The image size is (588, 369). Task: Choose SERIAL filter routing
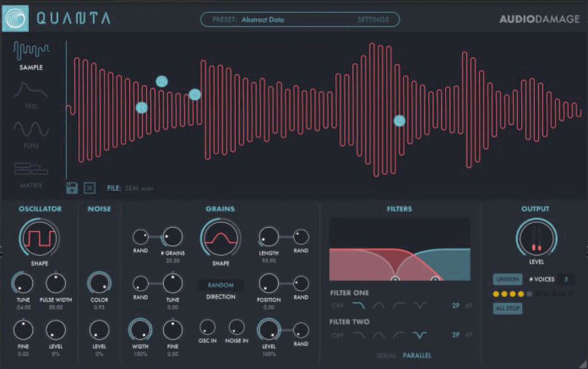386,355
